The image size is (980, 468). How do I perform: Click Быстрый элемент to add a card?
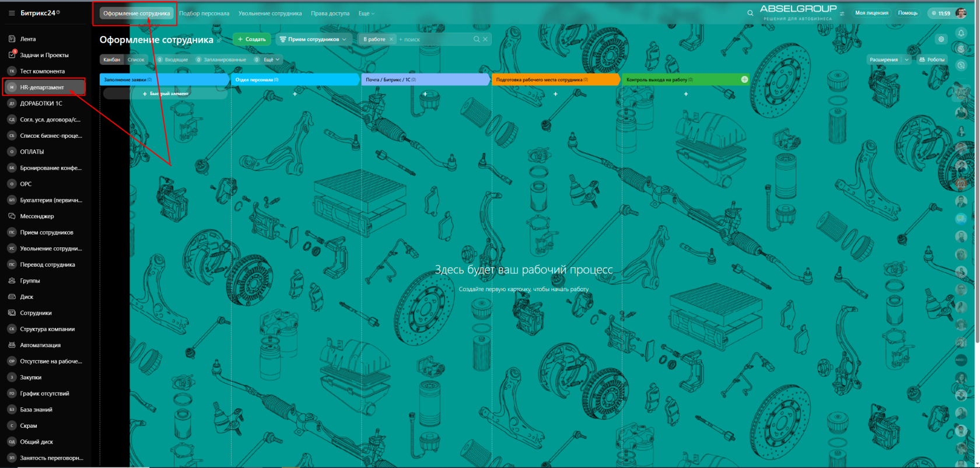click(165, 93)
